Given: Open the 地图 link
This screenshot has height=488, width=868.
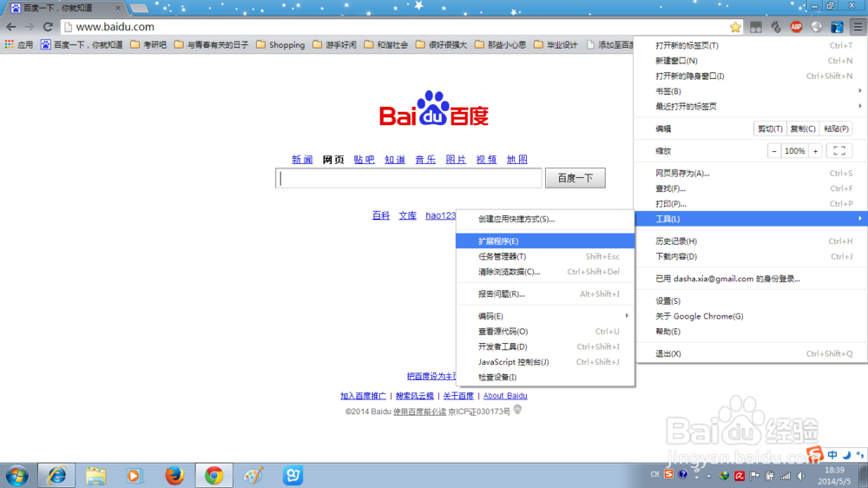Looking at the screenshot, I should click(517, 160).
